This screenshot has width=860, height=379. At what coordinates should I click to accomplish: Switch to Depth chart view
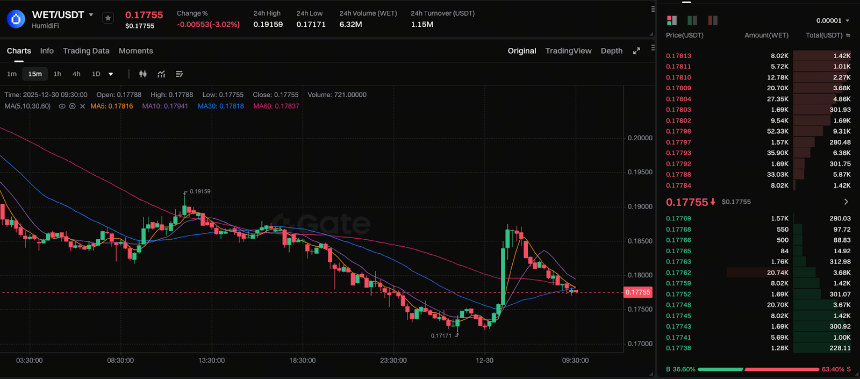[612, 50]
